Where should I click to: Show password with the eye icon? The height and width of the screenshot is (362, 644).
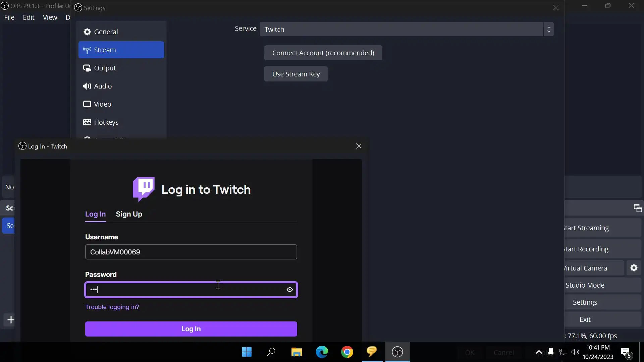tap(290, 290)
